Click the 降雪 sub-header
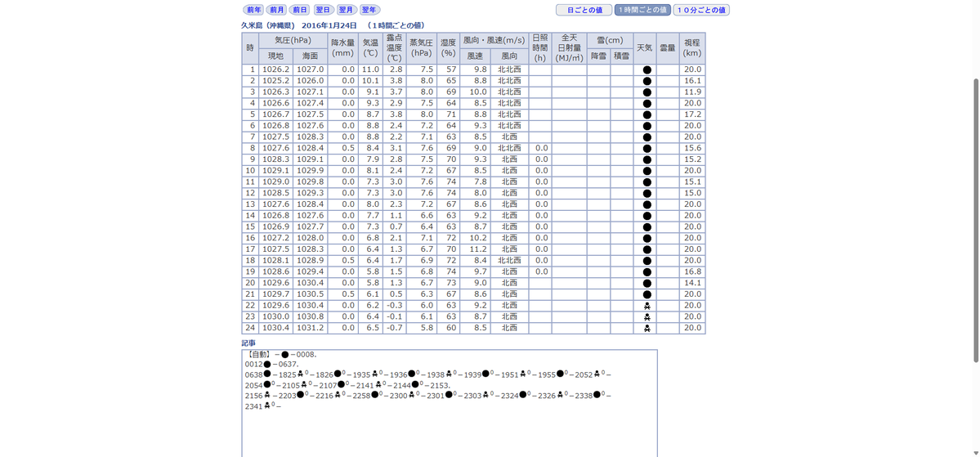 [599, 56]
